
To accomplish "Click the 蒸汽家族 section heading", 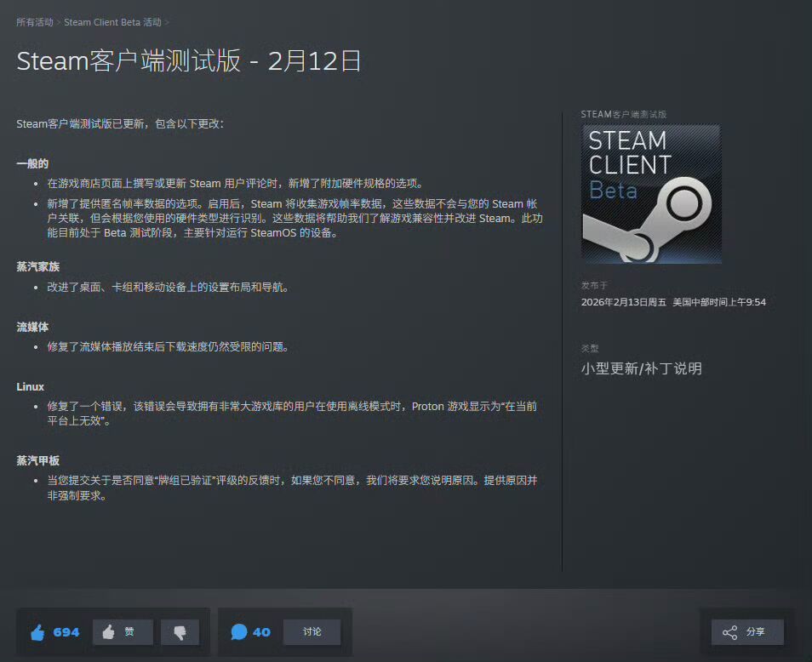I will point(37,266).
